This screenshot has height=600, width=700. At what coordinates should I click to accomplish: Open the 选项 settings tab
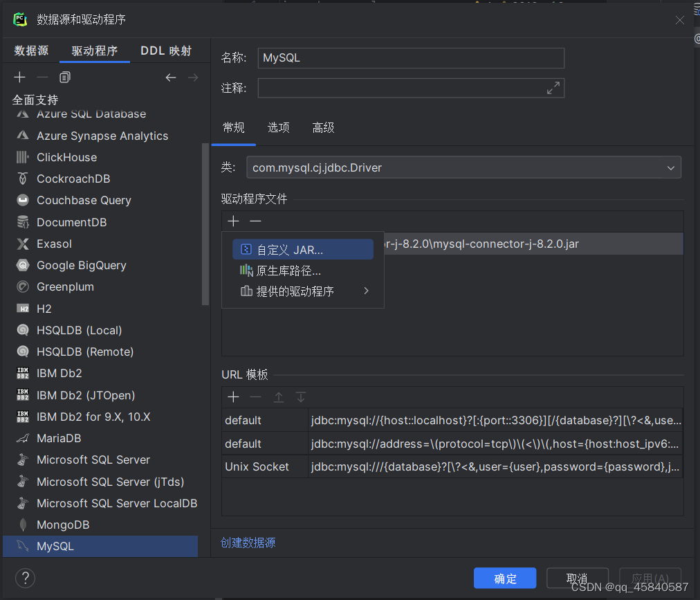(279, 128)
